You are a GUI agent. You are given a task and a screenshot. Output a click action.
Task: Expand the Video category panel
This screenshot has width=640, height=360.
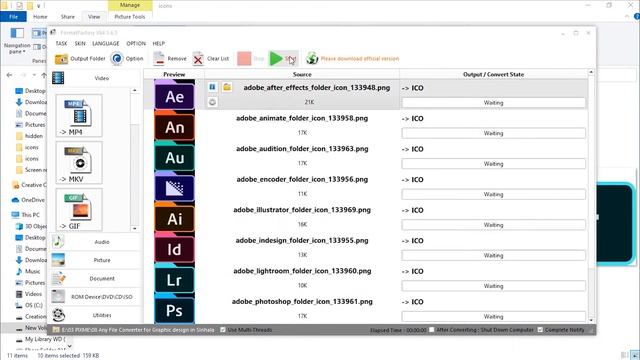95,78
